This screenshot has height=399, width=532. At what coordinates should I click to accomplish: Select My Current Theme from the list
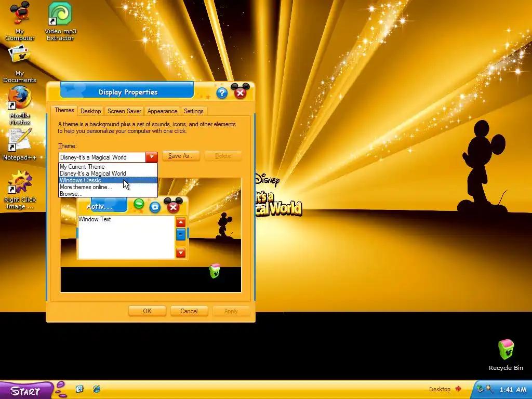[x=108, y=167]
